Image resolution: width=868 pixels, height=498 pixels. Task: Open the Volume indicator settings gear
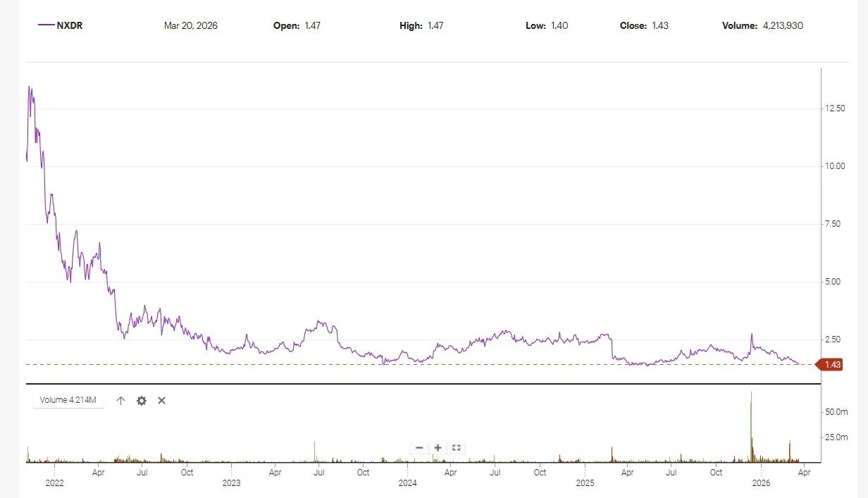coord(141,400)
